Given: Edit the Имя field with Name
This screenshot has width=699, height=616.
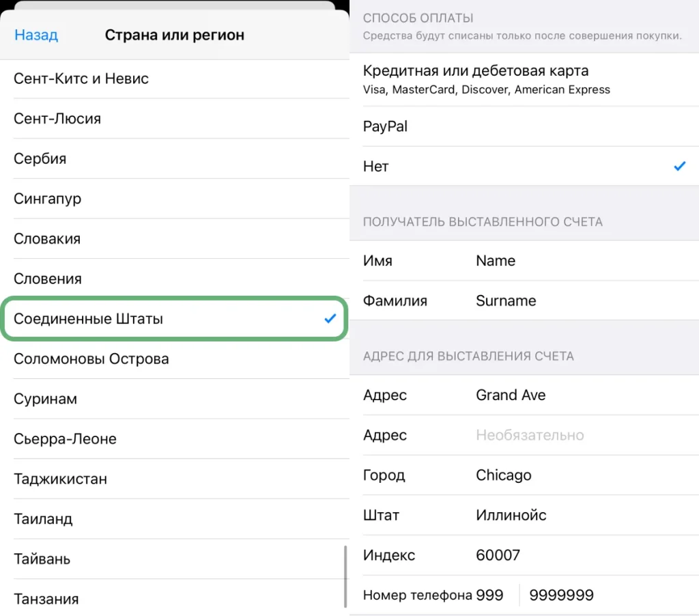Looking at the screenshot, I should click(x=496, y=261).
